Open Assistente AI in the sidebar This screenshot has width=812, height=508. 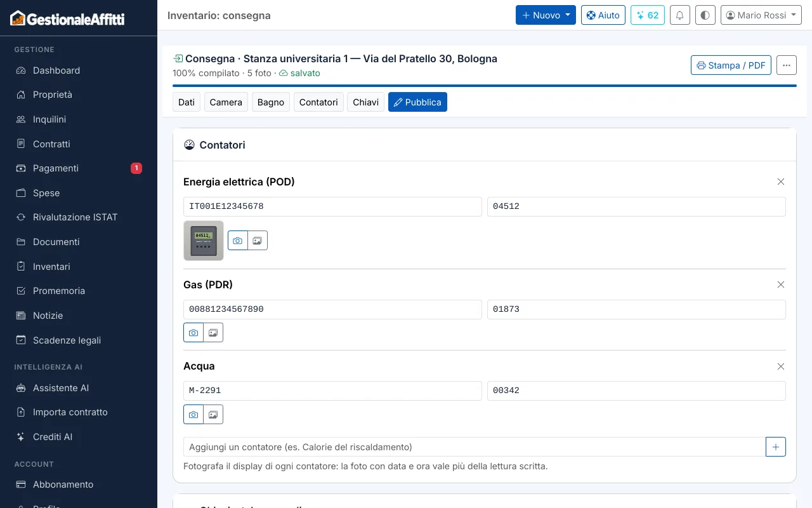(x=79, y=388)
